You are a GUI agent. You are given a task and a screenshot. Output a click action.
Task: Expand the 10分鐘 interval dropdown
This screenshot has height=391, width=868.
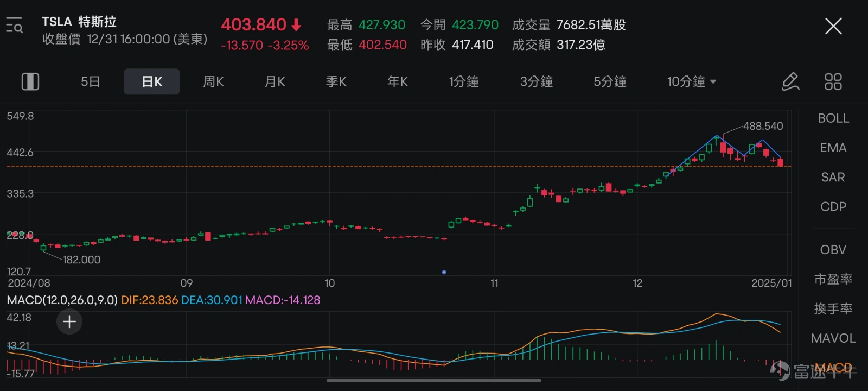(692, 81)
